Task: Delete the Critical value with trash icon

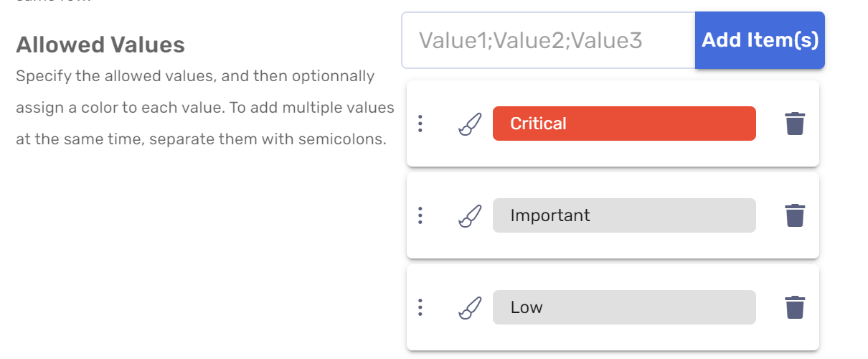Action: tap(795, 123)
